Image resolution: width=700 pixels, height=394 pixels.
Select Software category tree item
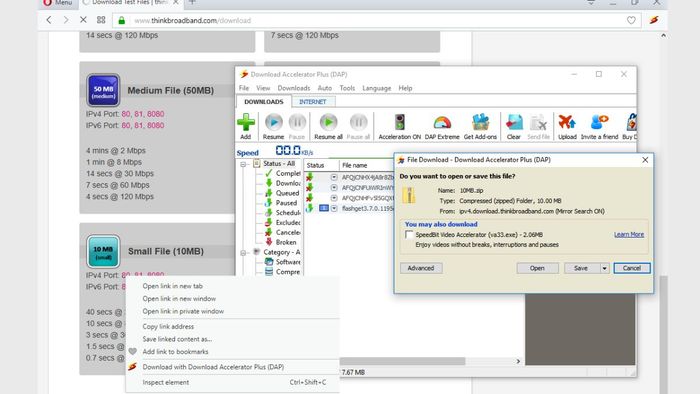pyautogui.click(x=283, y=262)
